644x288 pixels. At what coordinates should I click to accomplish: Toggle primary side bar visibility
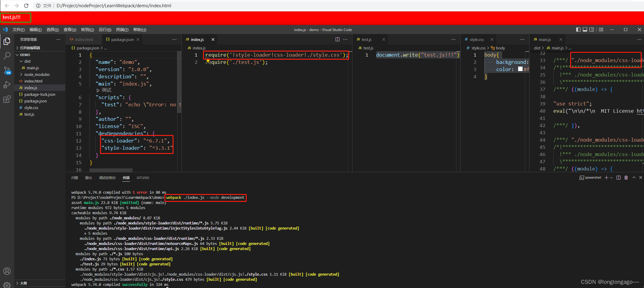(x=578, y=30)
